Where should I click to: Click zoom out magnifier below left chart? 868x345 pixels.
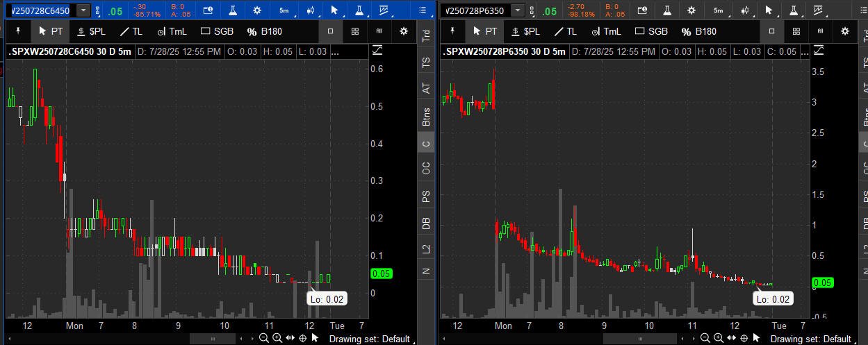pos(264,338)
